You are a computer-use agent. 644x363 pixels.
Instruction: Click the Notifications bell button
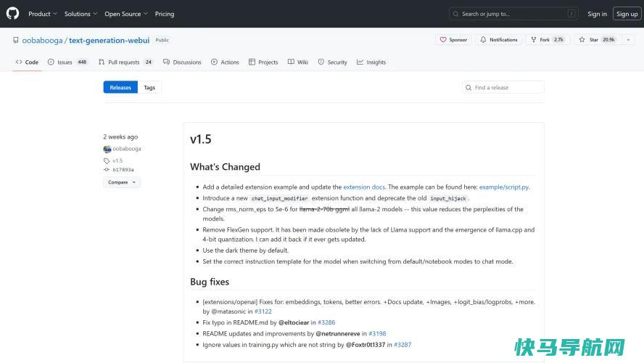(499, 40)
